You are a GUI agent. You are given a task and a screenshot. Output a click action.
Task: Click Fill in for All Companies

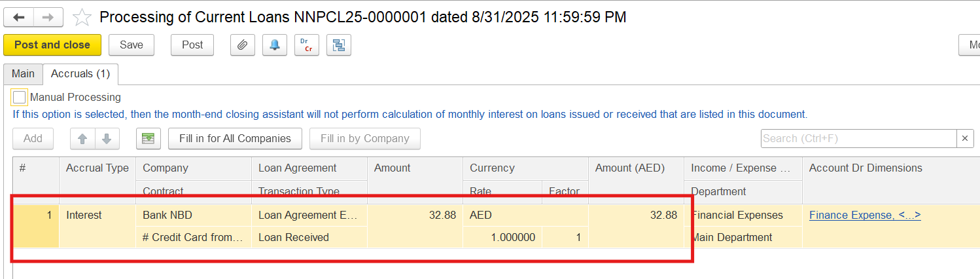(235, 139)
